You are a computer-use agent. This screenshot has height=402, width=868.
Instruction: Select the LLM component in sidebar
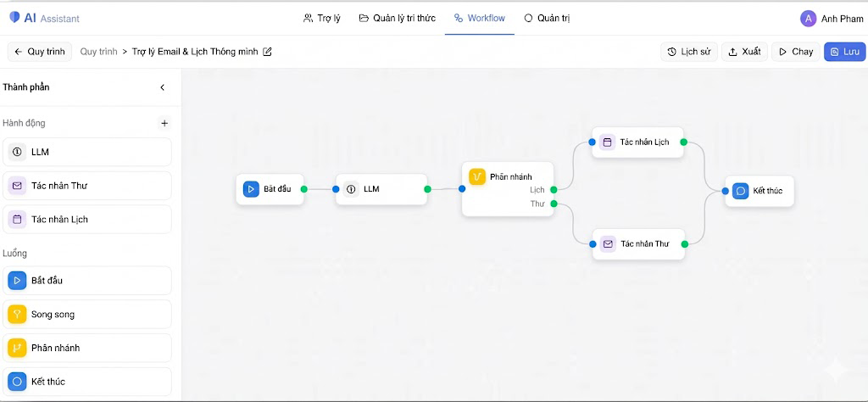87,152
